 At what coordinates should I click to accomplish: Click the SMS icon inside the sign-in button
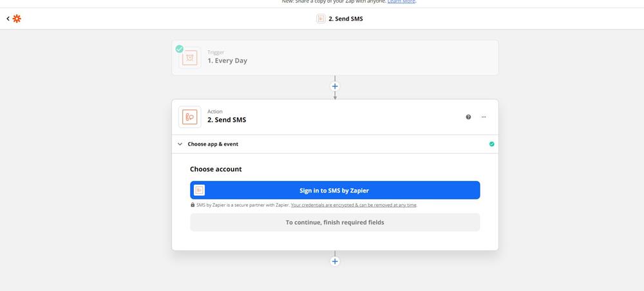[199, 190]
